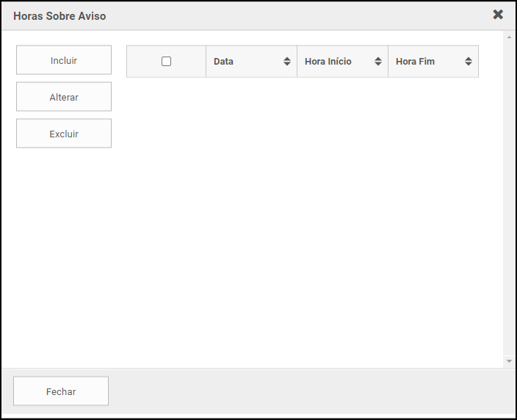
Task: Click the scrollbar down arrow
Action: [509, 361]
